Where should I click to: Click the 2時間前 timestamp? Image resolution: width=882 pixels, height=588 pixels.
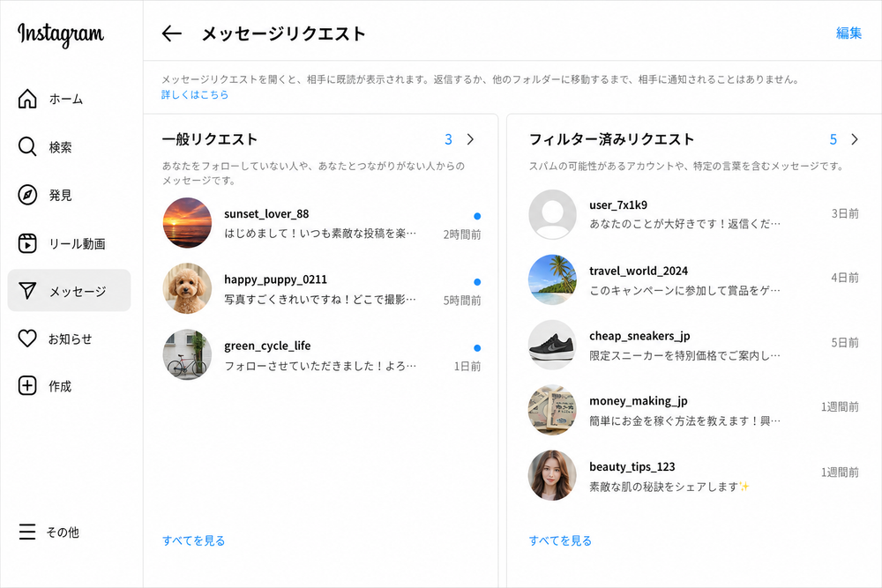click(x=462, y=234)
